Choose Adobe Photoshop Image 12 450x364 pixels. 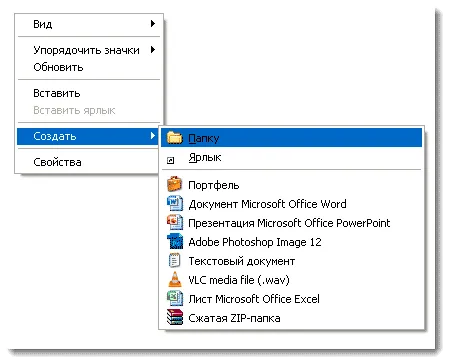pyautogui.click(x=291, y=242)
